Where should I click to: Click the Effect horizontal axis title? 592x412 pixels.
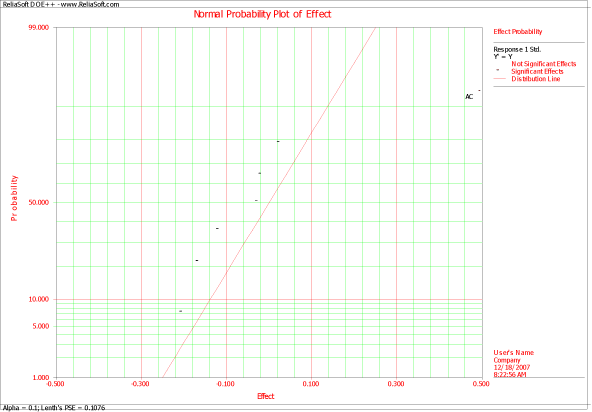pos(265,396)
